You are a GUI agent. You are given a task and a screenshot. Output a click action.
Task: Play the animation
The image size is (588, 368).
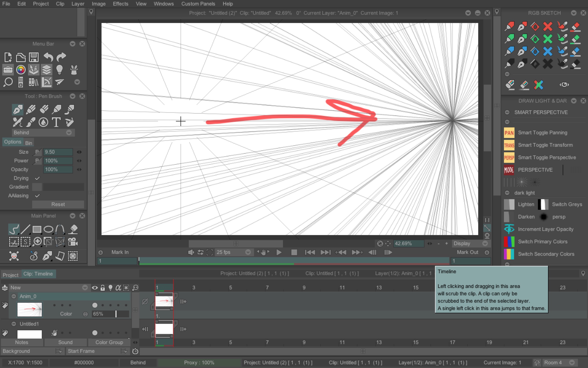tap(279, 252)
